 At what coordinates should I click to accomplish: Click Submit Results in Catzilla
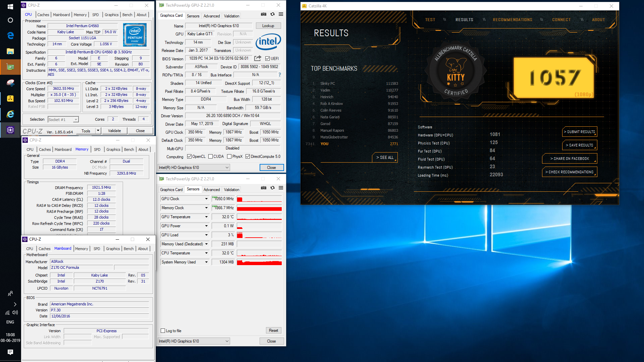point(579,132)
